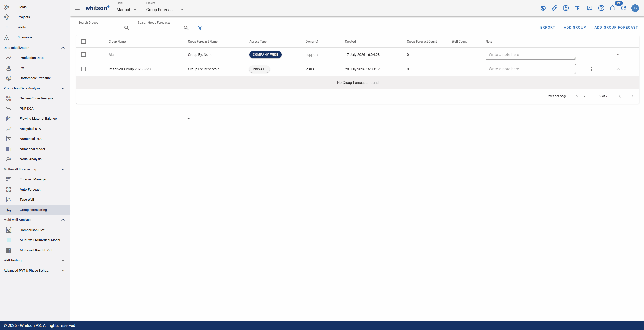
Task: Collapse the Multi-well Forecasting section
Action: pos(63,169)
